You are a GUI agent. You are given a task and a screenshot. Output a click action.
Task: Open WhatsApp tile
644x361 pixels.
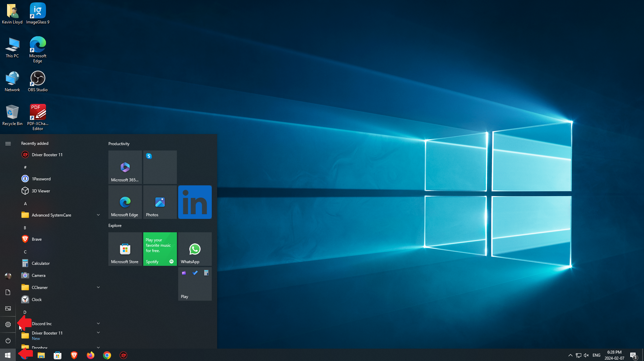(x=195, y=249)
